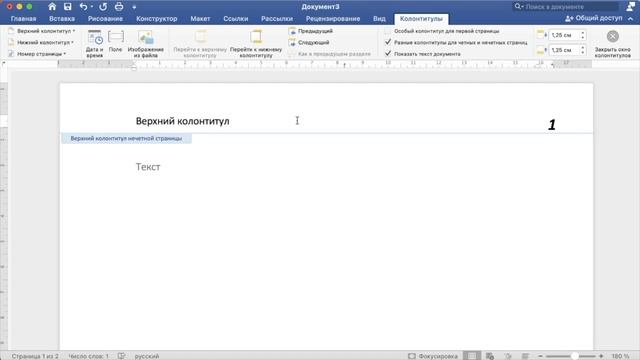The height and width of the screenshot is (360, 640).
Task: Switch to the Рецензирование tab
Action: (x=333, y=19)
